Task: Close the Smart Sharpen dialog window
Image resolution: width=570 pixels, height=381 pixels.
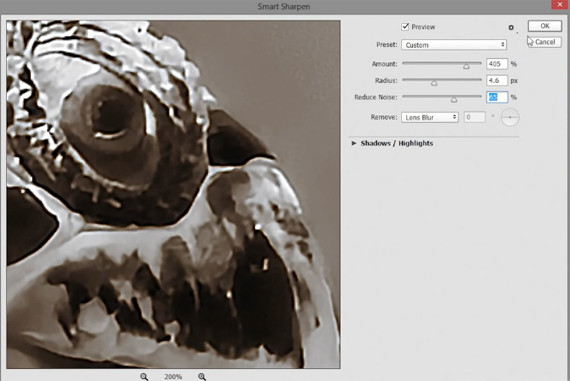Action: click(x=560, y=4)
